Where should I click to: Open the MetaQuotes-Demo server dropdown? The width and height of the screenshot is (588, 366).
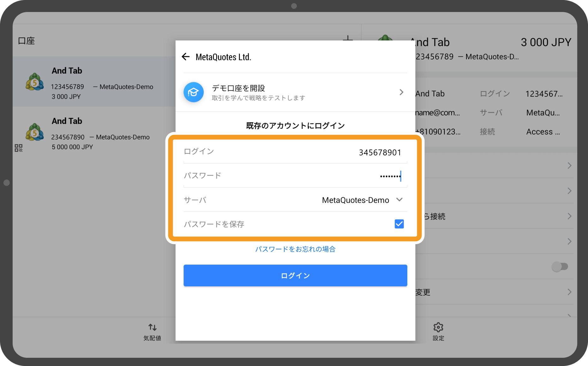tap(399, 200)
